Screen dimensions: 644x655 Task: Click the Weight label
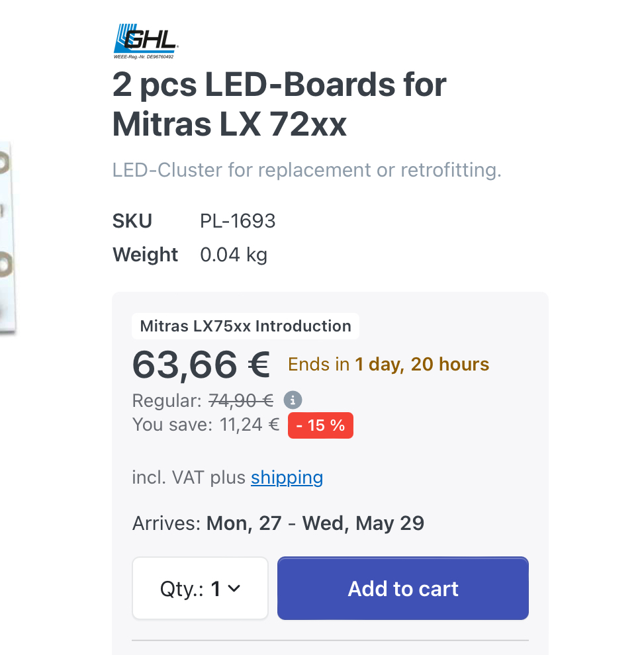pos(145,255)
